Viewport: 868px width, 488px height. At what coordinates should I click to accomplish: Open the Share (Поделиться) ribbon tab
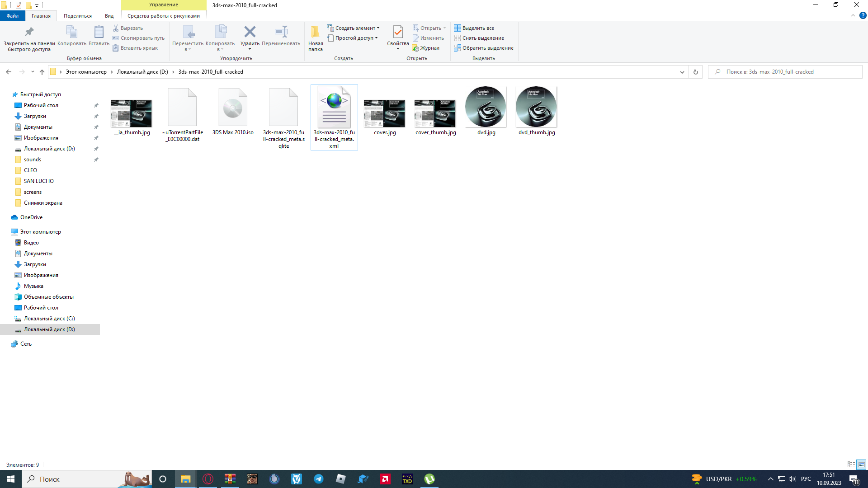pyautogui.click(x=77, y=16)
